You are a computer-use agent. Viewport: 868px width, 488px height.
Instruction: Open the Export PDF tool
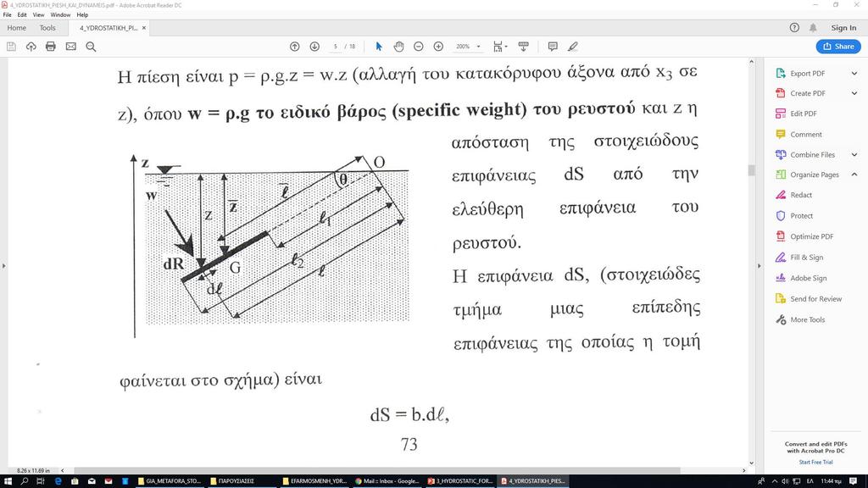pos(808,73)
